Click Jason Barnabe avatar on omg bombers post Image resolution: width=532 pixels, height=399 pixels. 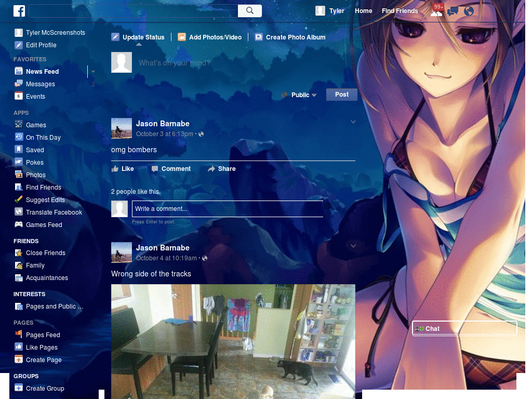click(122, 128)
